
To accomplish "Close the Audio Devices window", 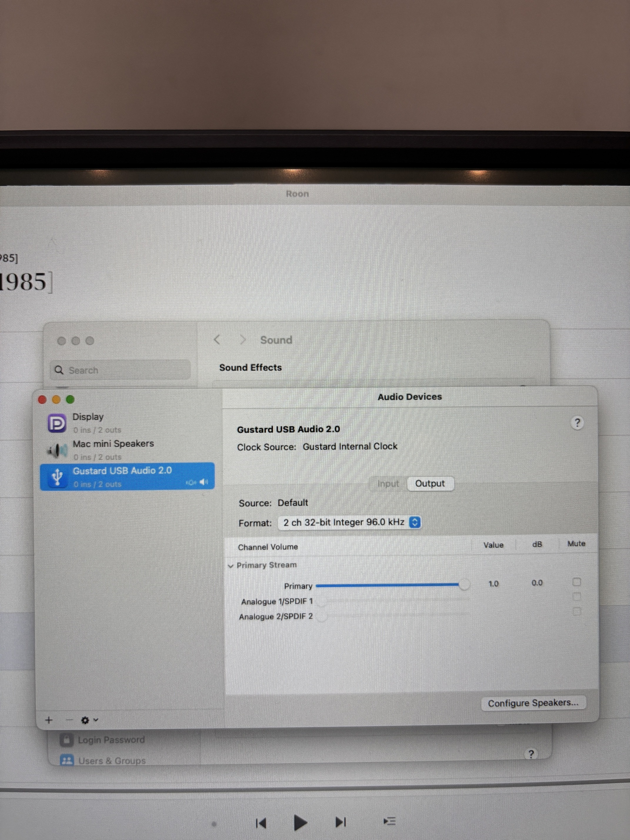I will pyautogui.click(x=42, y=399).
